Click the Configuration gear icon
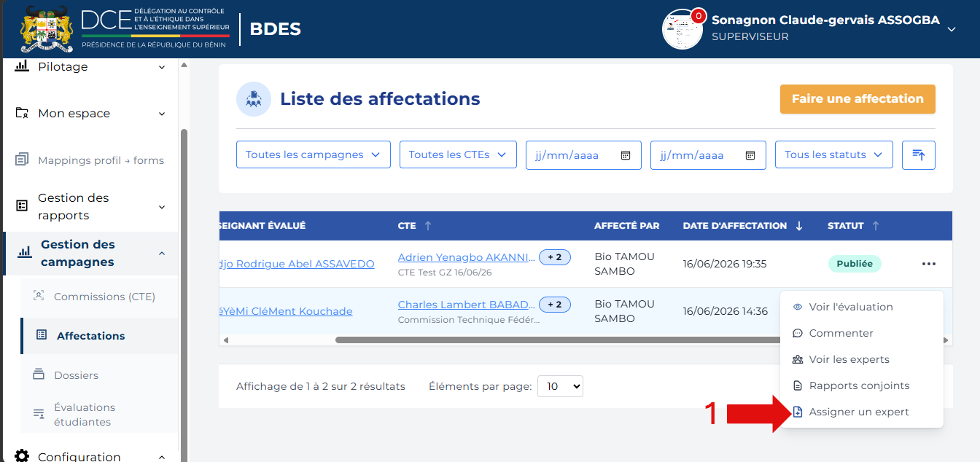 [x=22, y=456]
